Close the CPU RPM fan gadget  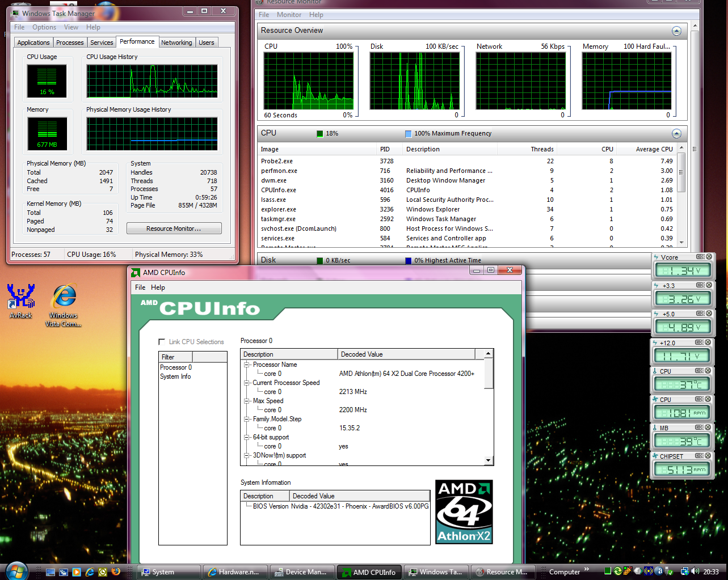pos(707,399)
